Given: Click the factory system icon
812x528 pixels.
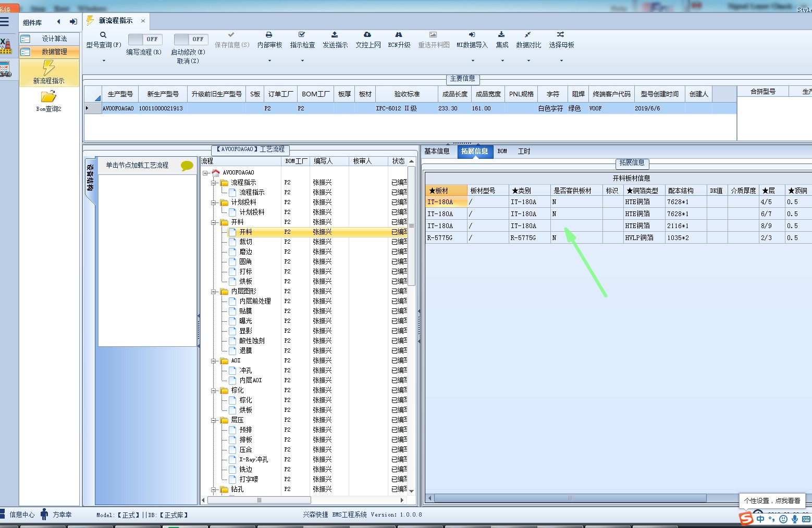Looking at the screenshot, I should click(5, 46).
